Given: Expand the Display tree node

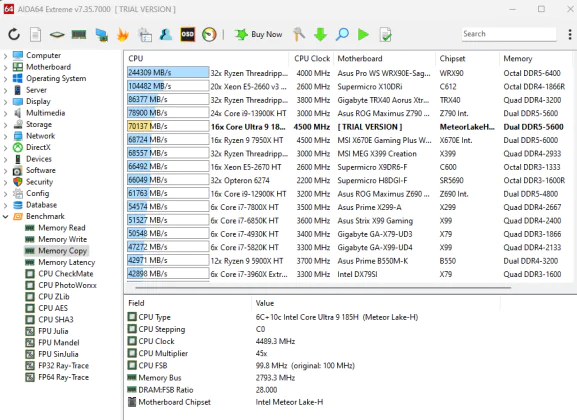Looking at the screenshot, I should (x=5, y=102).
